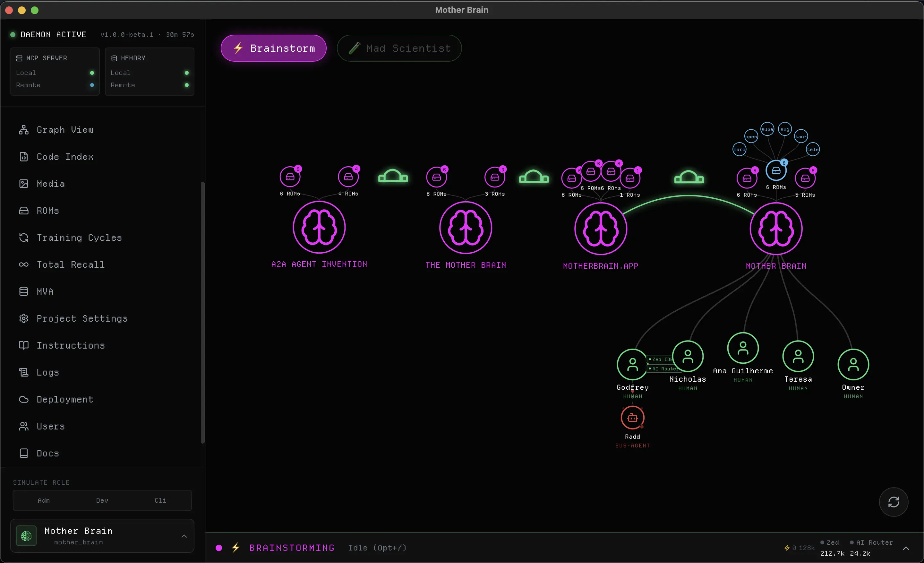The height and width of the screenshot is (563, 924).
Task: Click the green macOS maximize window button
Action: pos(35,10)
